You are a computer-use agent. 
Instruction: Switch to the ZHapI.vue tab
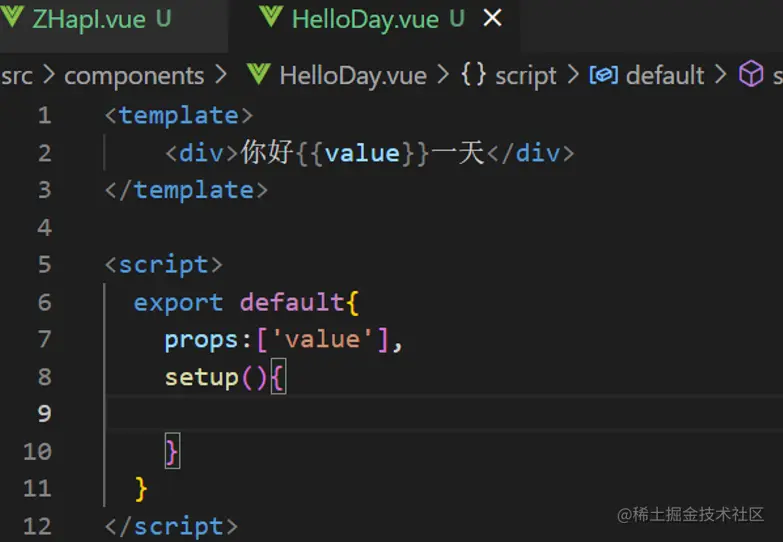coord(88,18)
